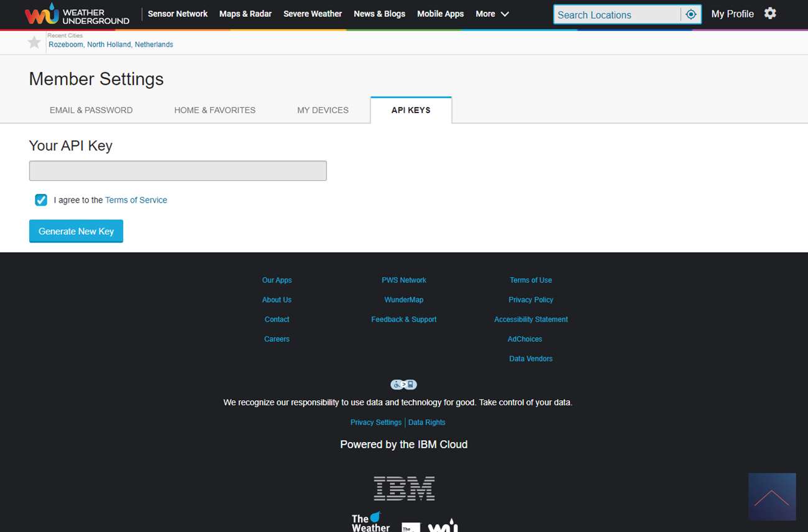
Task: Click the scroll-to-top arrow button
Action: click(x=771, y=497)
